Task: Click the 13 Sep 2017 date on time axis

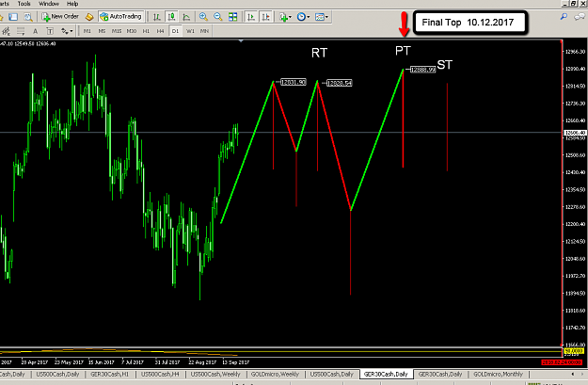Action: coord(235,362)
